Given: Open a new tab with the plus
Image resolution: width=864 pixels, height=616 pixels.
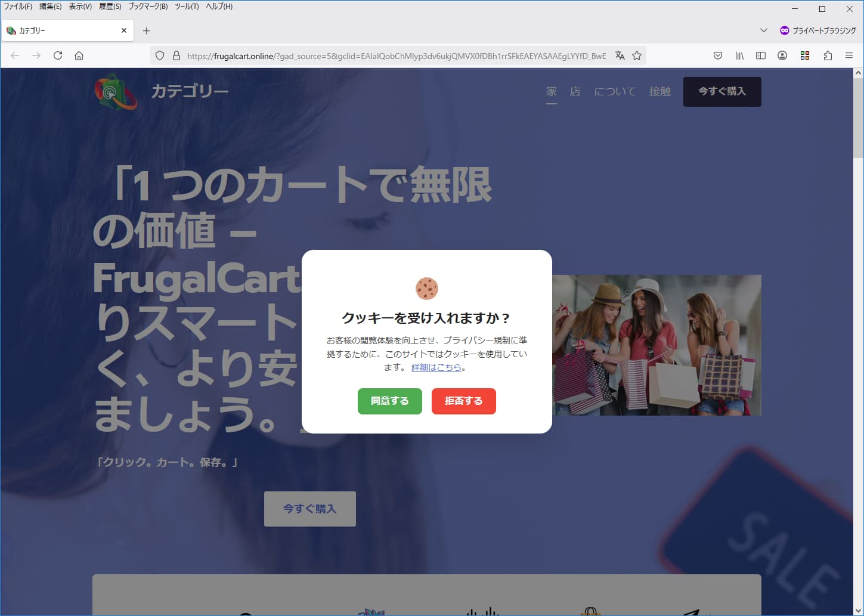Looking at the screenshot, I should coord(147,30).
